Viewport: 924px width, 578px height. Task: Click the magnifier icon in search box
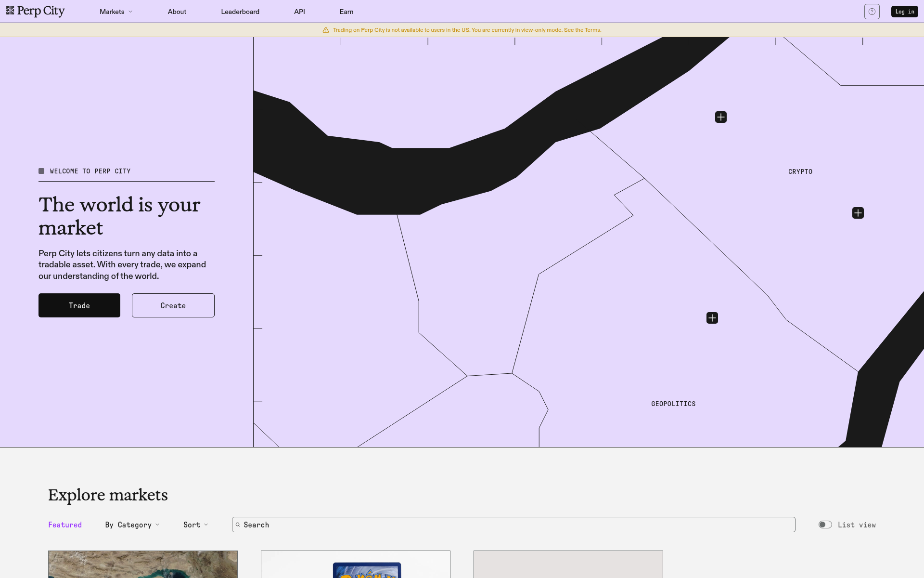pos(238,525)
